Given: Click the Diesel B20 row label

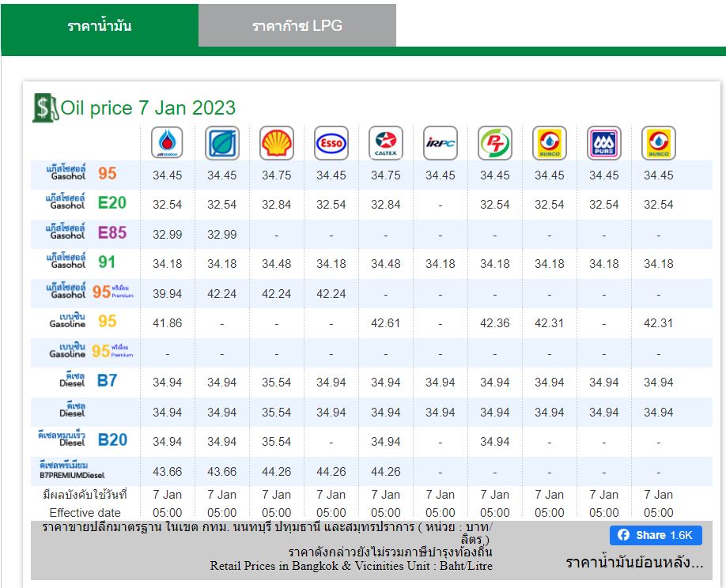Looking at the screenshot, I should point(83,439).
